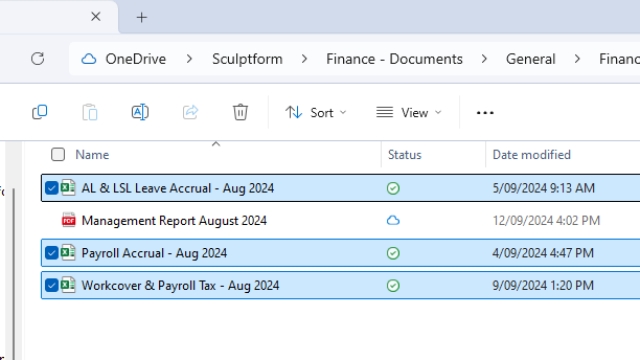Click the cloud status icon for Management Report
640x360 pixels.
click(393, 220)
